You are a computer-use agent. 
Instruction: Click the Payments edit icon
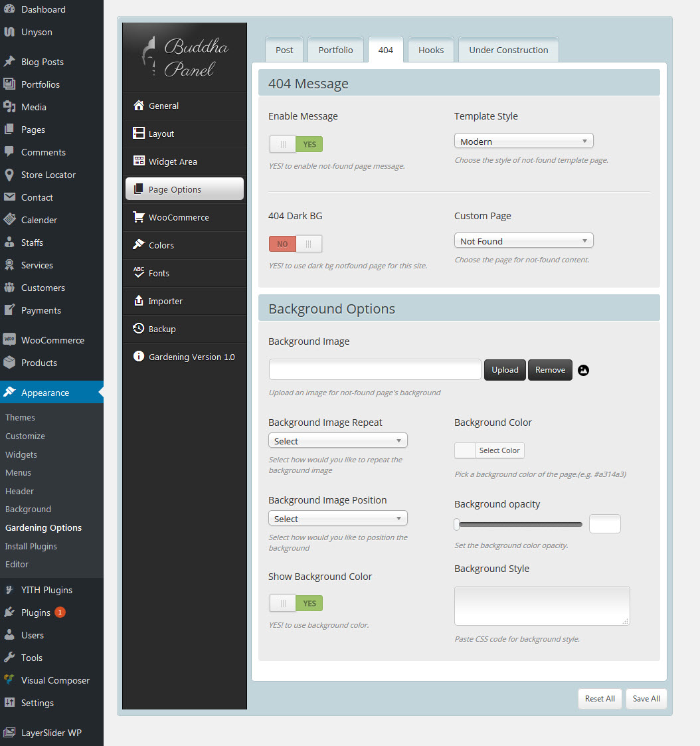(x=9, y=310)
